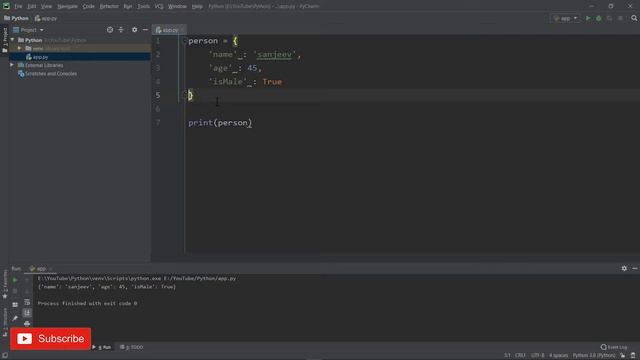This screenshot has height=360, width=640.
Task: Toggle Soft-Wrap icon in Run console
Action: point(27,302)
